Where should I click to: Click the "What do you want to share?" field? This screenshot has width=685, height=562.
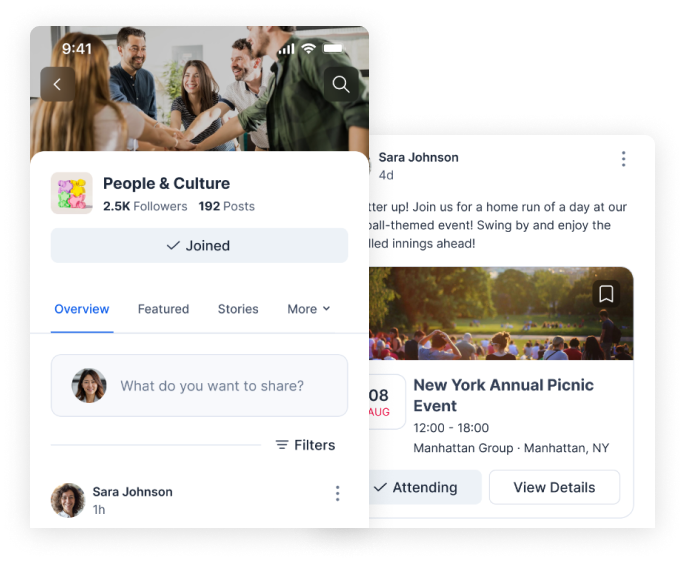pyautogui.click(x=212, y=386)
